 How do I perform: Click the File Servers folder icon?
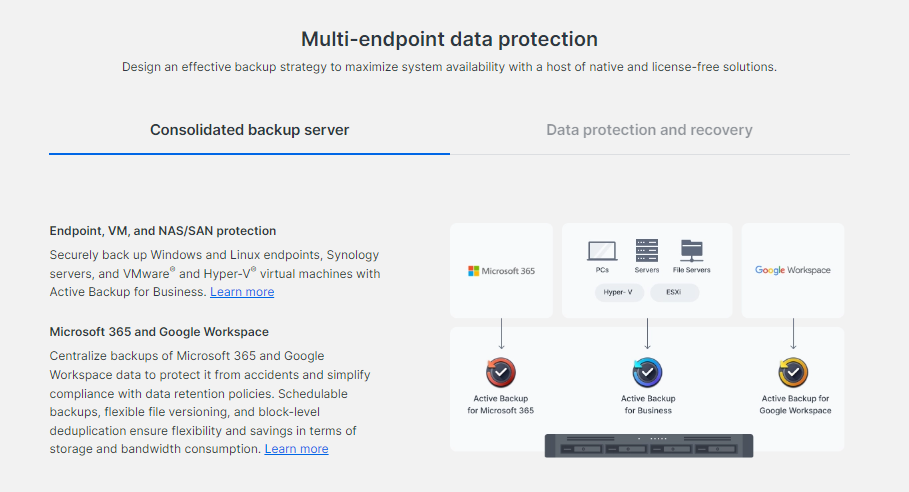pos(692,251)
